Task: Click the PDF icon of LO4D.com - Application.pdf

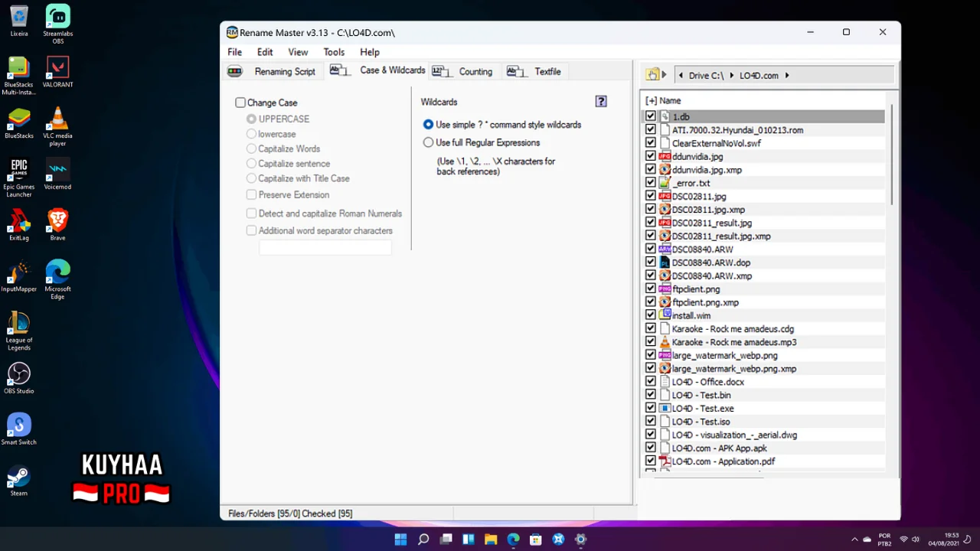Action: tap(665, 461)
